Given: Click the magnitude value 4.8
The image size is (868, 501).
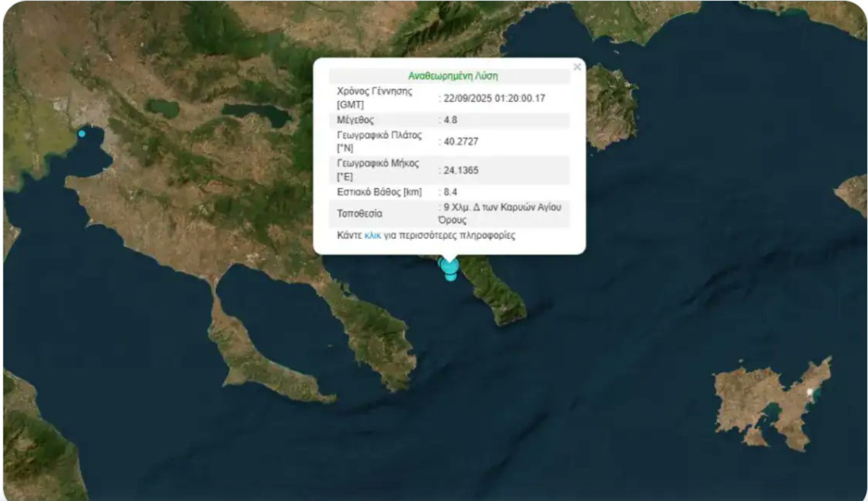Looking at the screenshot, I should coord(450,120).
